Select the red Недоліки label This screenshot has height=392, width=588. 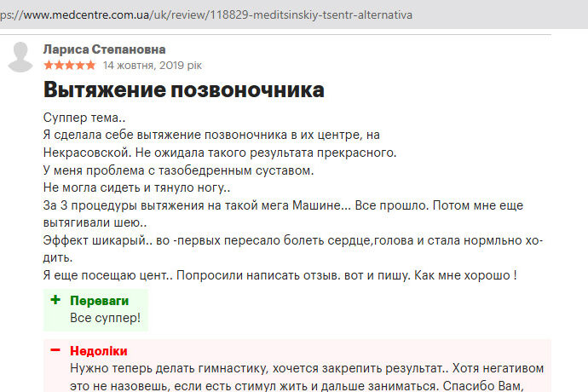coord(98,351)
